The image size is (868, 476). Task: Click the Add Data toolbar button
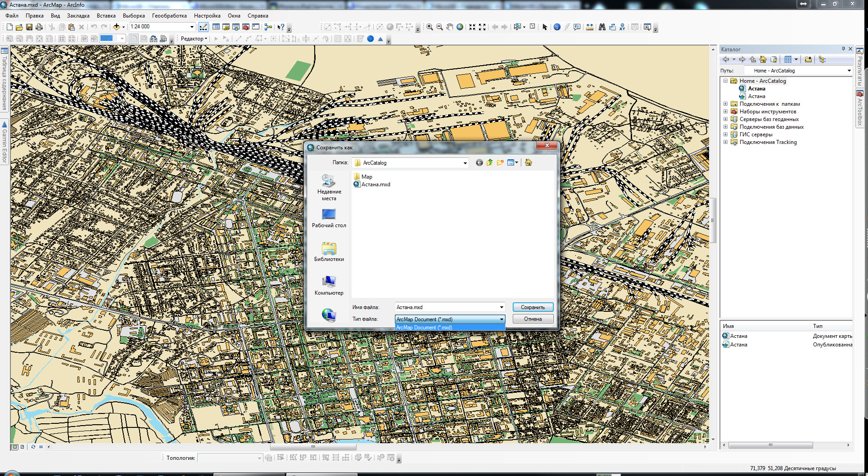click(117, 27)
